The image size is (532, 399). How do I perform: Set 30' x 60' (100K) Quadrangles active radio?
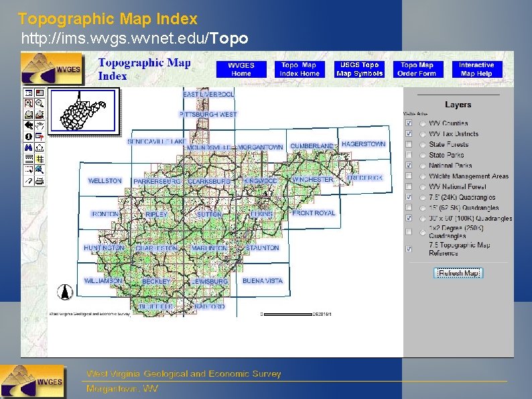coord(422,219)
